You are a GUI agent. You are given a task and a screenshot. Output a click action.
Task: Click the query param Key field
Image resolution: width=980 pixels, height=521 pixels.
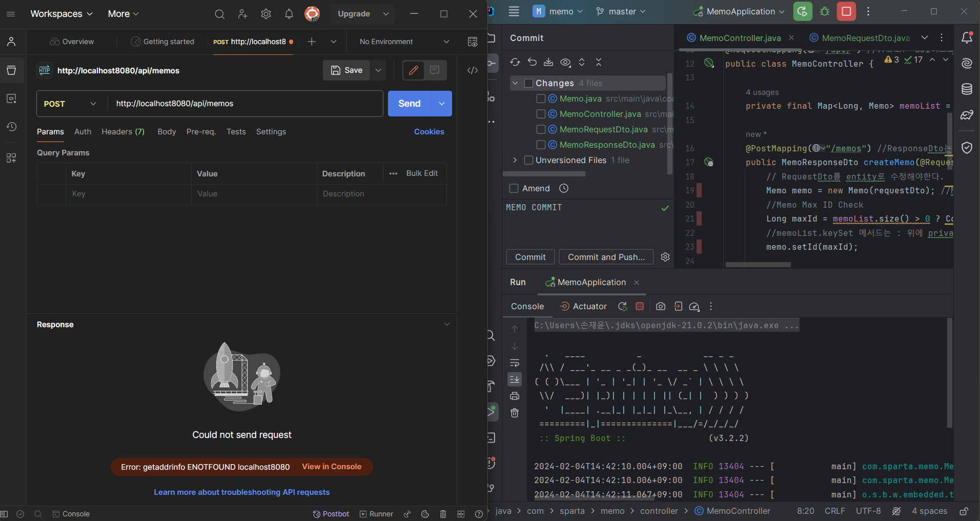[x=129, y=194]
